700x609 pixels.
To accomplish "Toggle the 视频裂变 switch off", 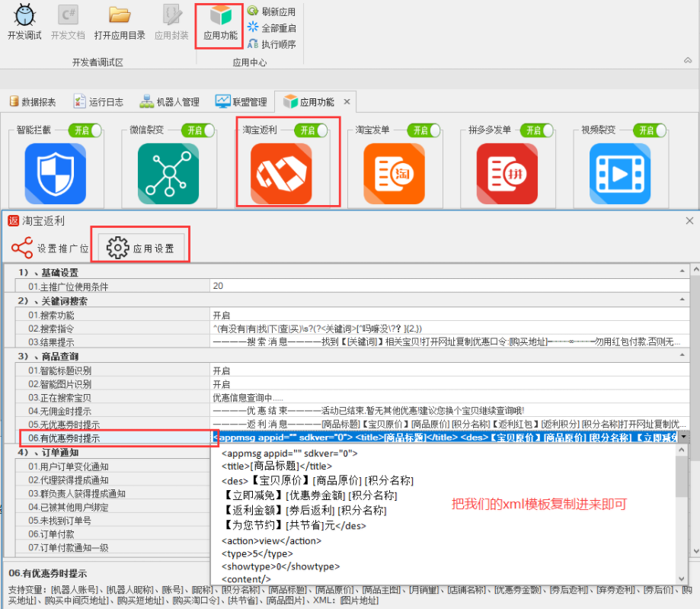I will [x=650, y=130].
